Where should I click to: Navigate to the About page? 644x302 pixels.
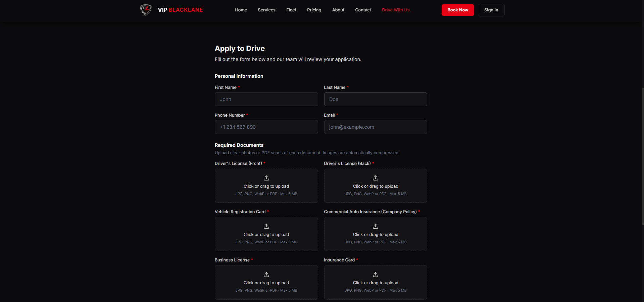click(338, 10)
